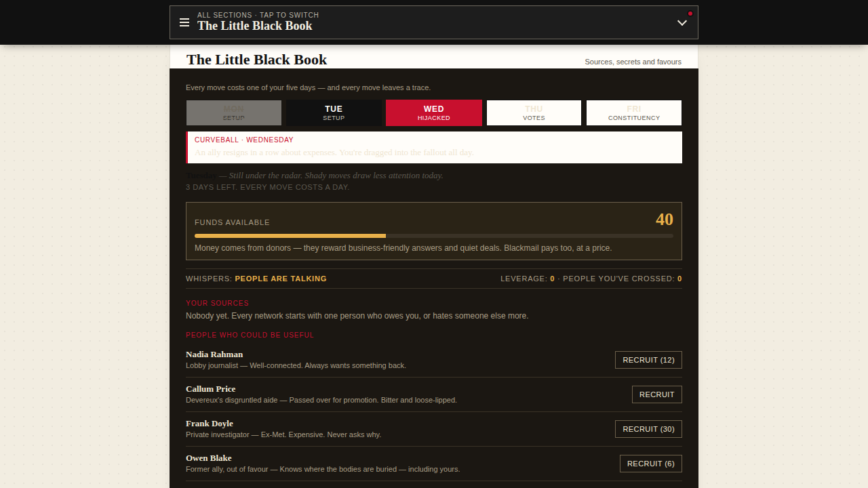Image resolution: width=868 pixels, height=488 pixels.
Task: Click the Private investigator description line
Action: [283, 434]
